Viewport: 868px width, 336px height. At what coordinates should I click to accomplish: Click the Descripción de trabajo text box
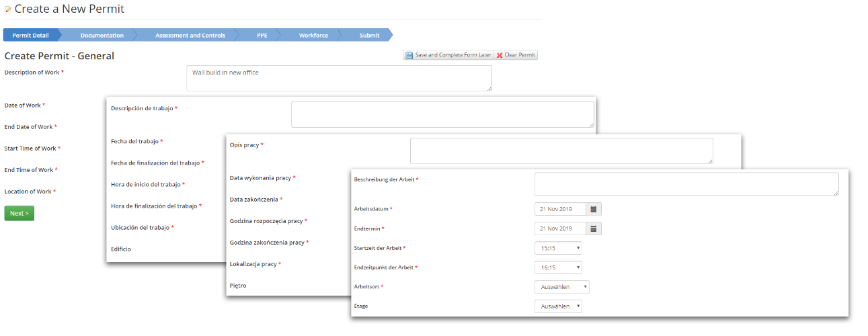coord(442,114)
